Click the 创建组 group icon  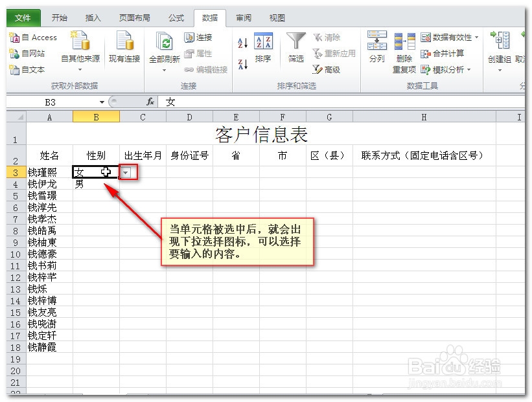(500, 40)
